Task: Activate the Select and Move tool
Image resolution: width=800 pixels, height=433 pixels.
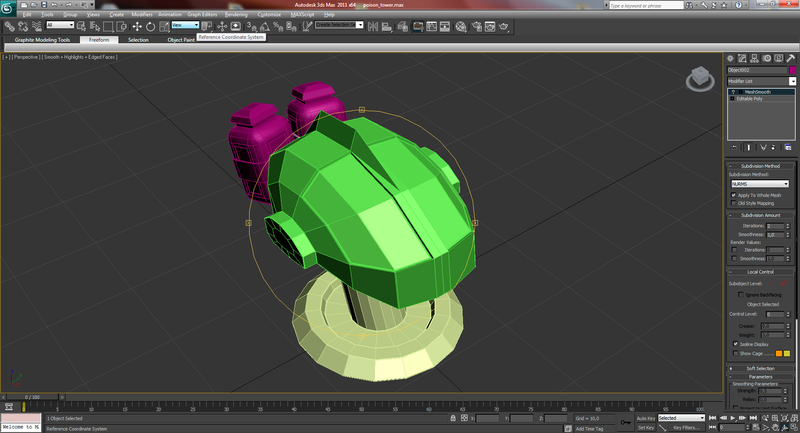Action: (x=137, y=27)
